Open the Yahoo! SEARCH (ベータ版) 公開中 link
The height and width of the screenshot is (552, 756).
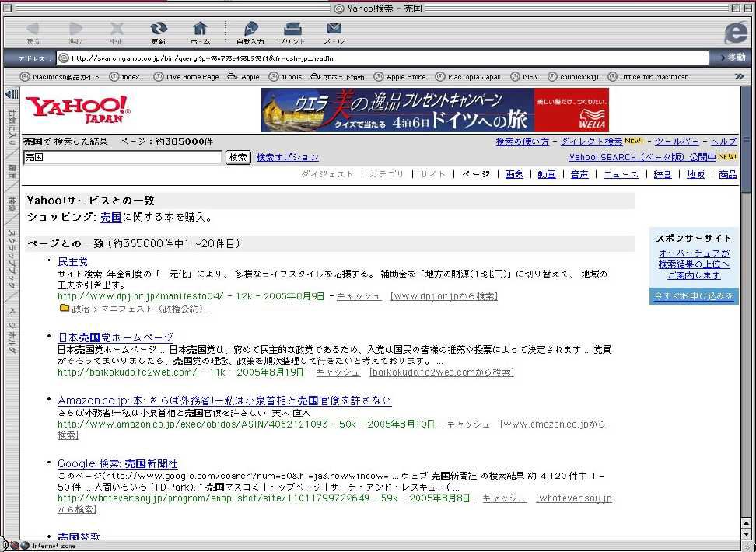click(x=642, y=157)
